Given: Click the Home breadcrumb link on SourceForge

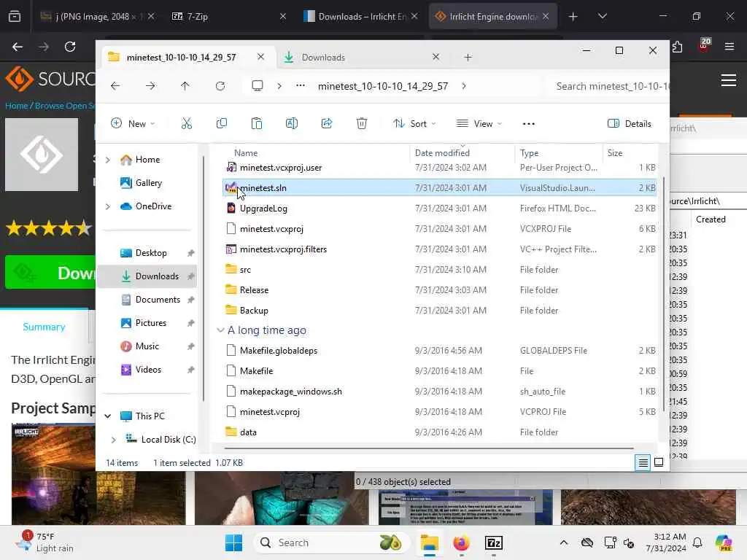Looking at the screenshot, I should (16, 106).
